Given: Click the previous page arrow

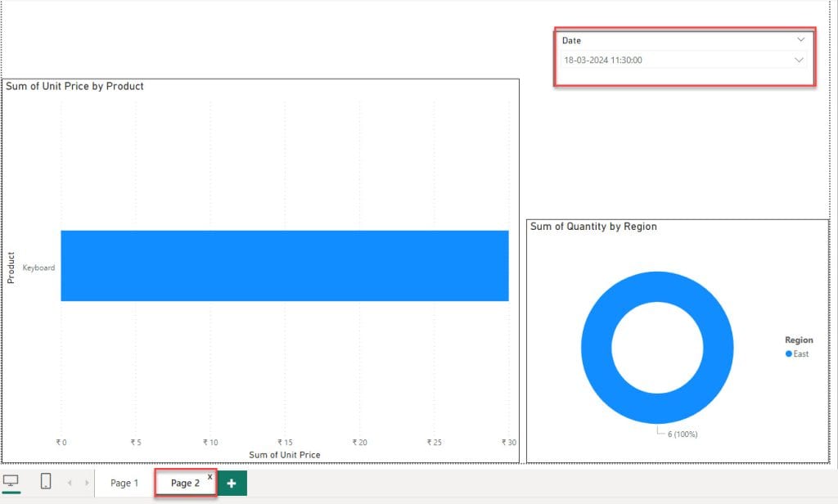Looking at the screenshot, I should pyautogui.click(x=70, y=483).
